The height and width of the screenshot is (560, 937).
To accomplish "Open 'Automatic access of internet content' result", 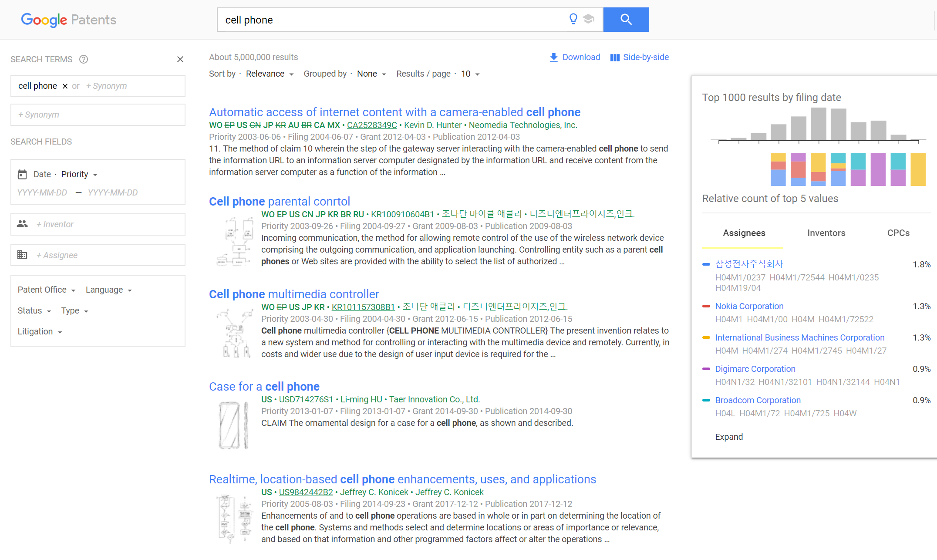I will [394, 112].
